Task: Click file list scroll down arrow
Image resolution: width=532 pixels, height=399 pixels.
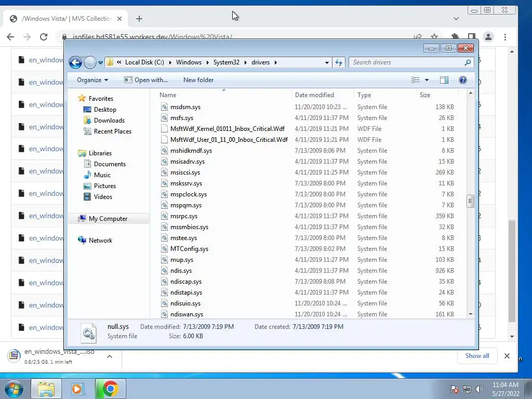Action: point(471,314)
